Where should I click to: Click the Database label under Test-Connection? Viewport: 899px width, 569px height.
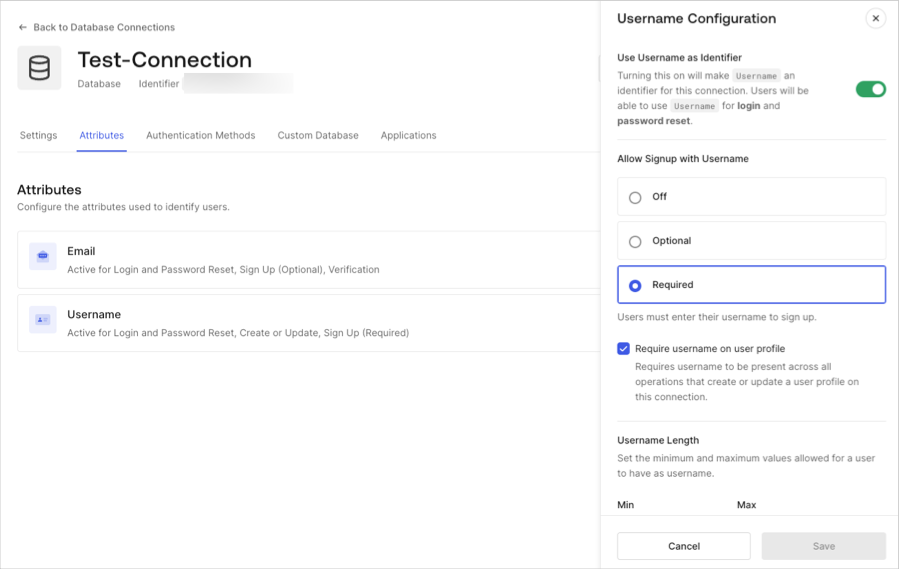coord(99,84)
